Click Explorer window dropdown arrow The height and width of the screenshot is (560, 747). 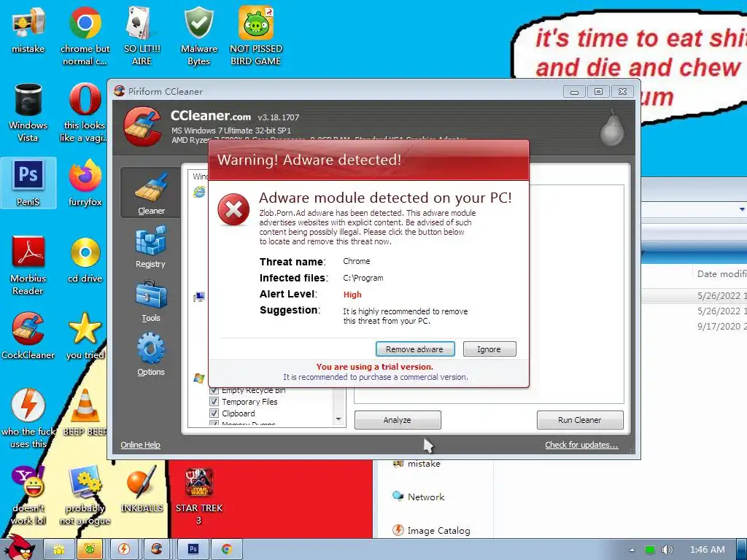742,209
